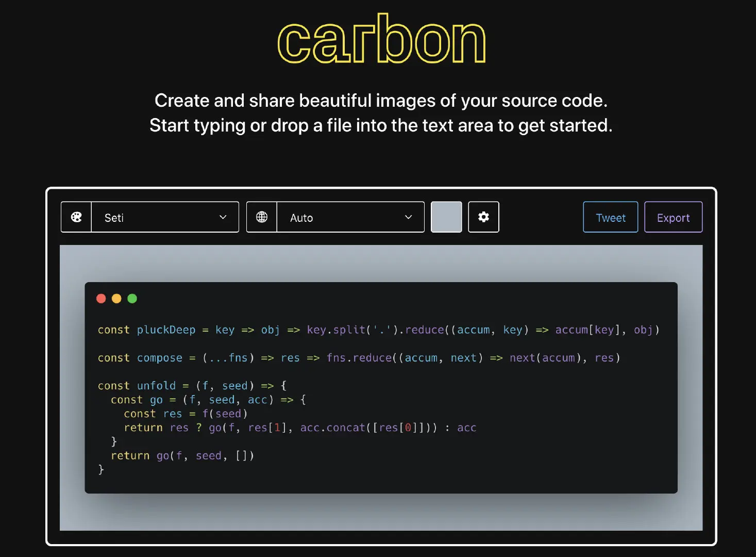Click the 'const go' declaration line

coord(208,400)
